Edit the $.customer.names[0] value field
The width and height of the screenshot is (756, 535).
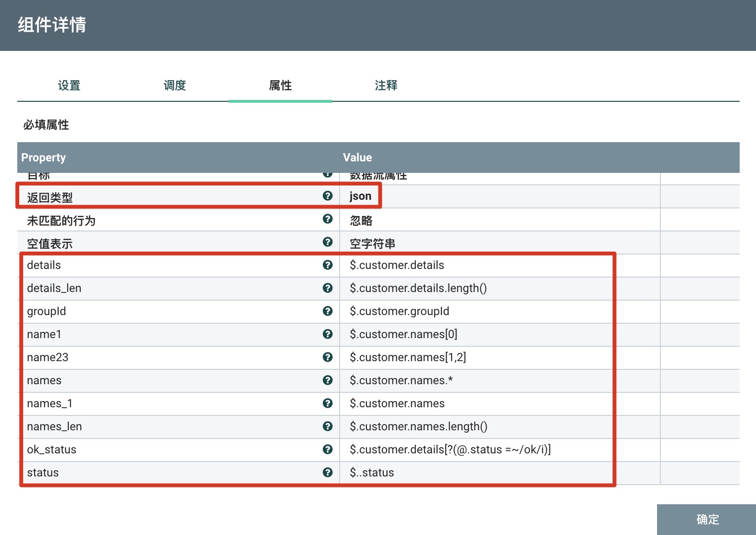pos(403,334)
